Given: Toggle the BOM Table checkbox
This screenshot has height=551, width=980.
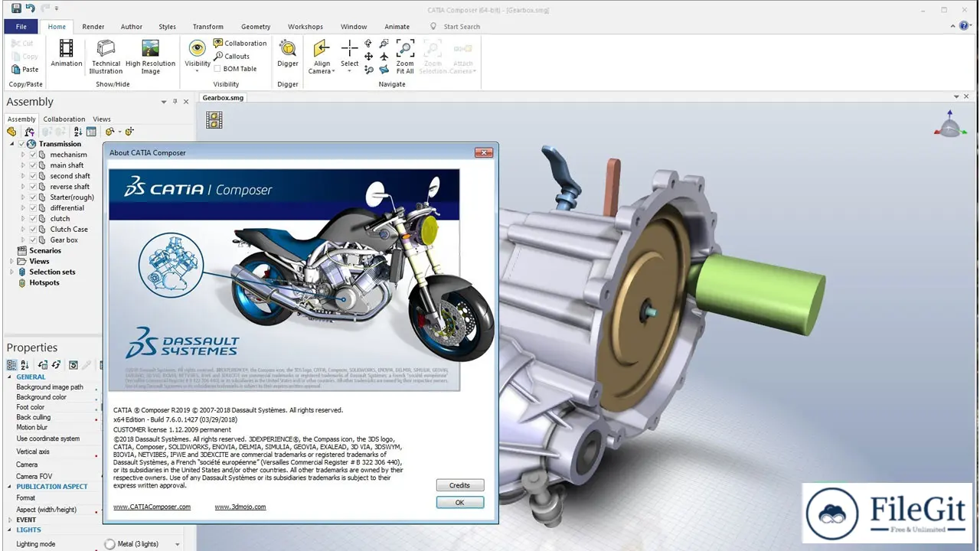Looking at the screenshot, I should coord(217,69).
